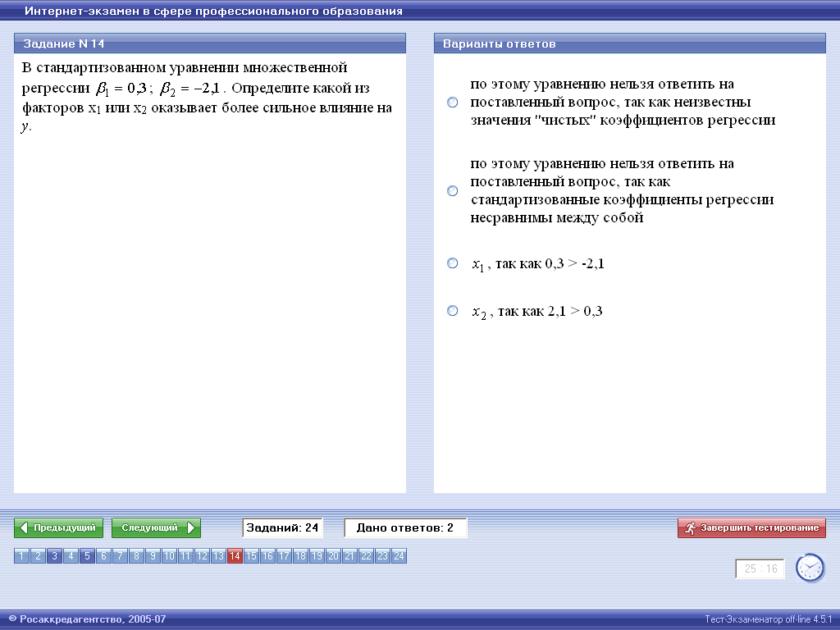Jump to question 9
The image size is (840, 630).
pyautogui.click(x=153, y=556)
